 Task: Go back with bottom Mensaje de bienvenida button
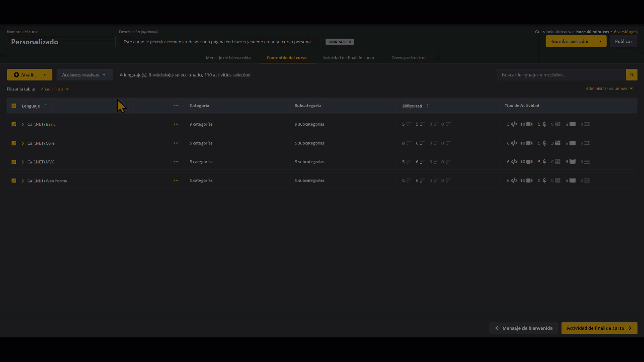tap(524, 328)
